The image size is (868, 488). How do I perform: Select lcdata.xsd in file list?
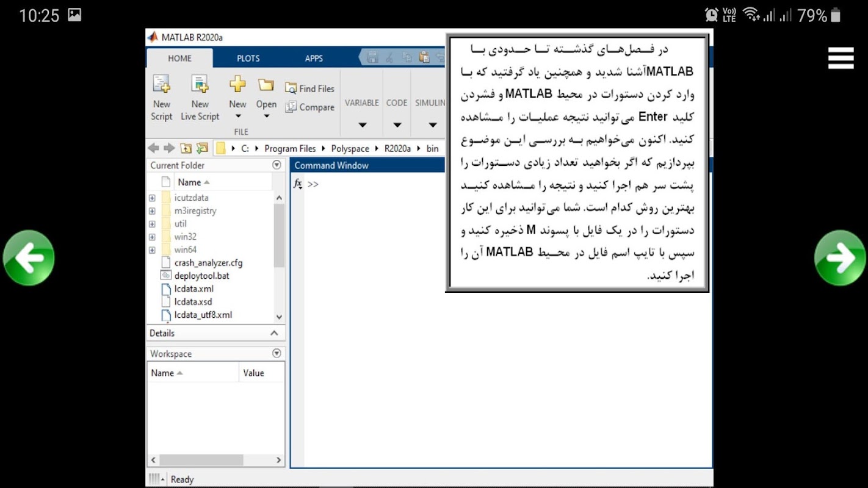click(x=193, y=301)
